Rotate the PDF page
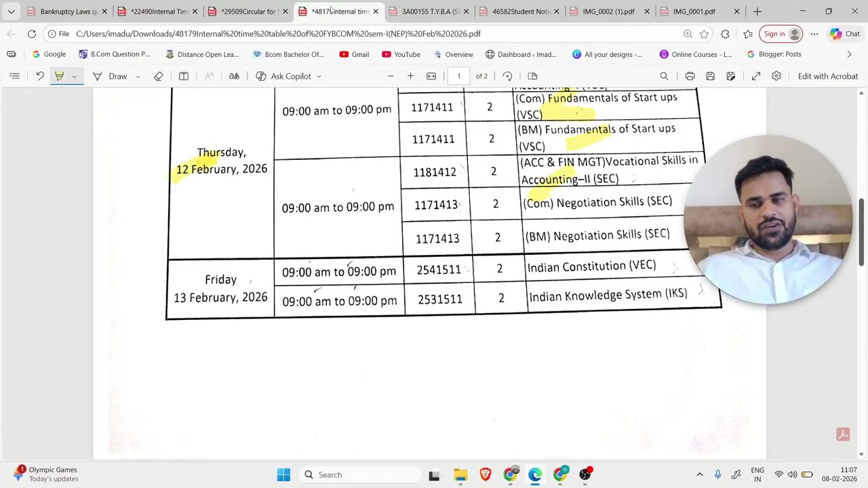Viewport: 868px width, 488px height. click(507, 76)
